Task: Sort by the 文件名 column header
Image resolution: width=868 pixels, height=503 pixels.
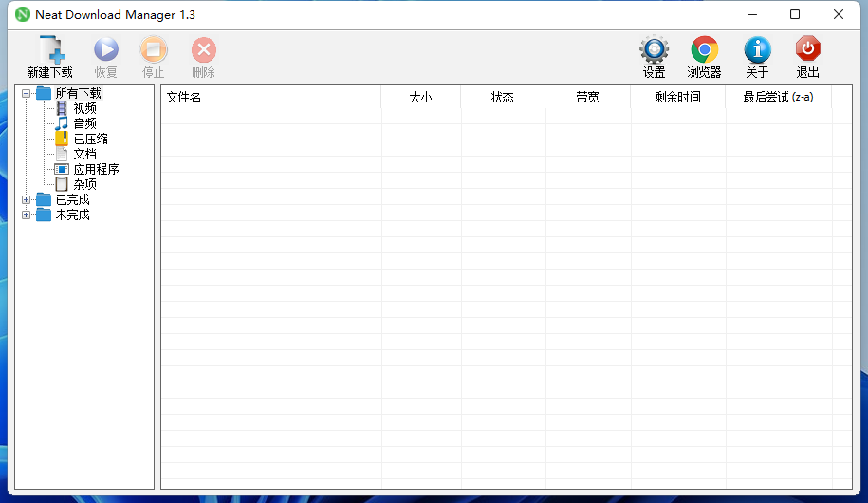Action: point(271,97)
